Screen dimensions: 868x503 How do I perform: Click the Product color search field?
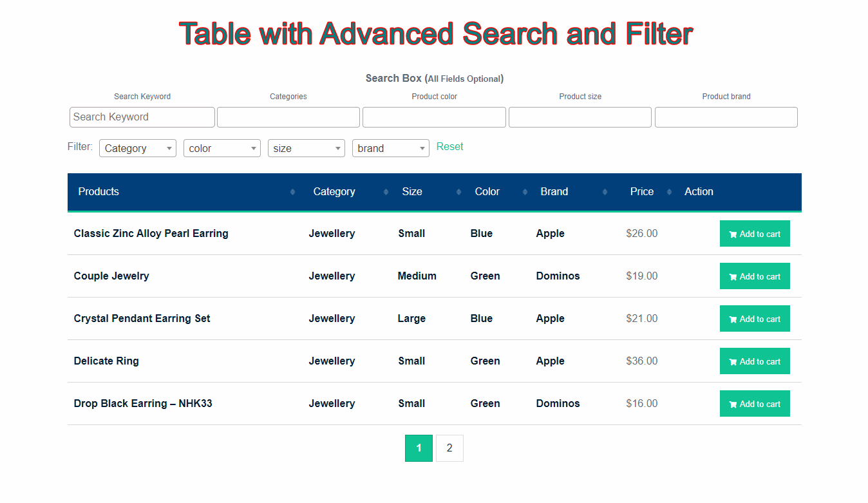(x=434, y=117)
